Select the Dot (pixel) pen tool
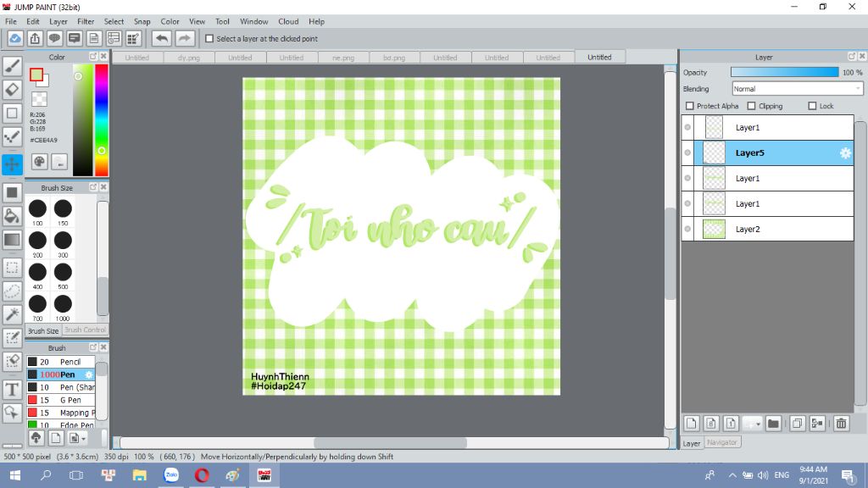This screenshot has height=488, width=868. pyautogui.click(x=12, y=136)
